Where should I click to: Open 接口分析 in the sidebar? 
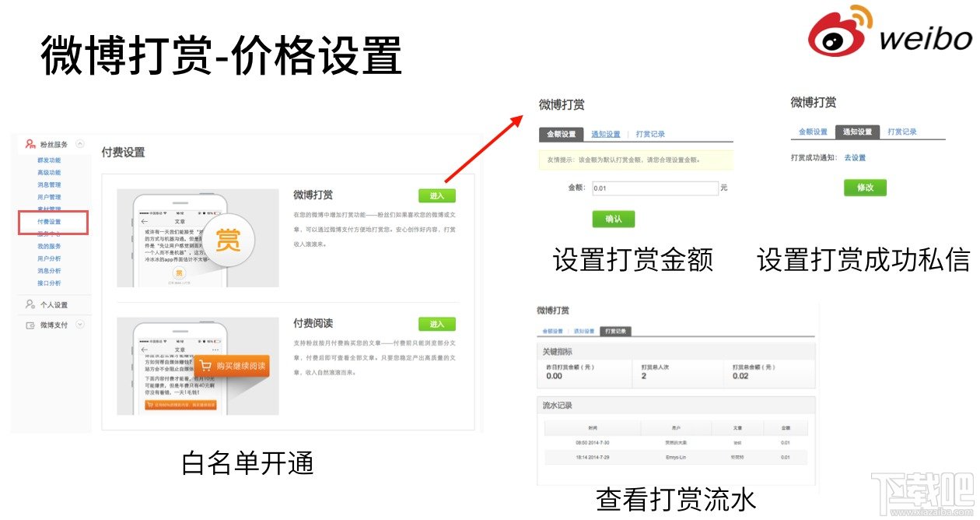coord(49,283)
